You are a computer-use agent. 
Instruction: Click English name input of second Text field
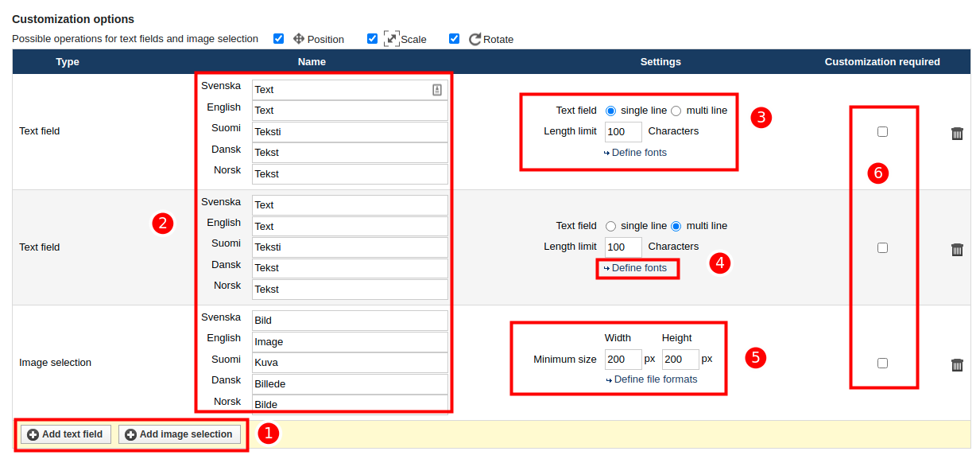pyautogui.click(x=350, y=227)
